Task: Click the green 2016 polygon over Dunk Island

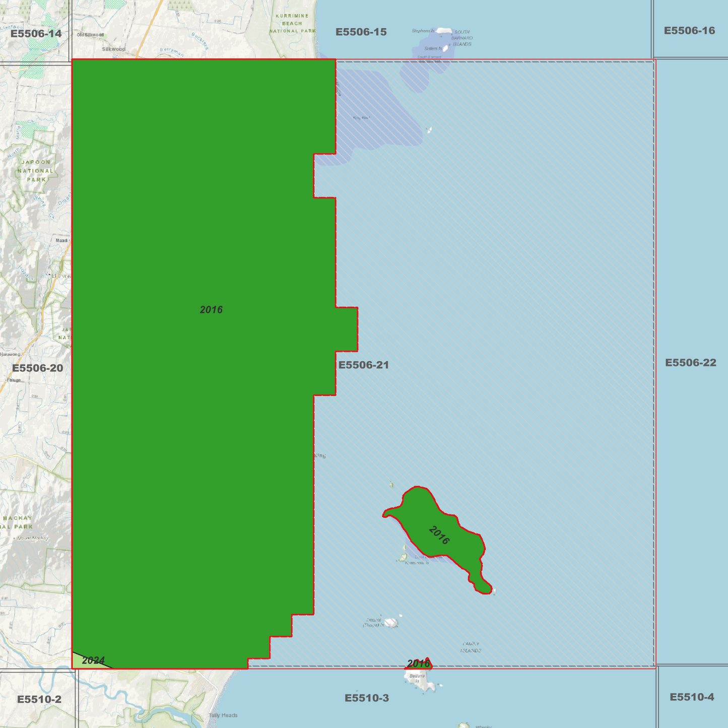Action: tap(438, 534)
